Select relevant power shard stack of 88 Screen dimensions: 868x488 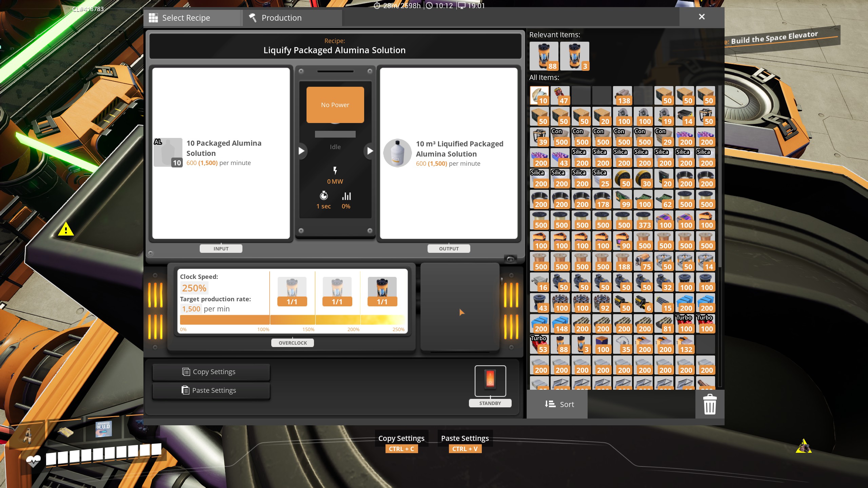pyautogui.click(x=544, y=56)
